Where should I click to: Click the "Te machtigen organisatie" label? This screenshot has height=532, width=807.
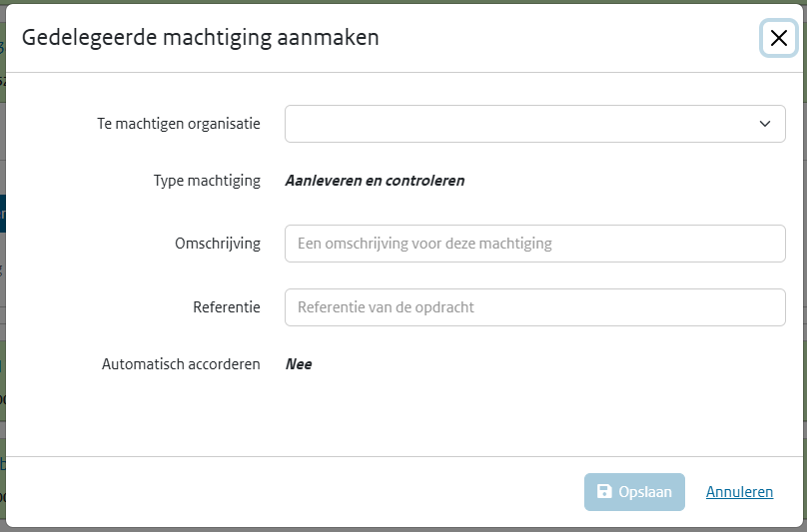(x=179, y=124)
